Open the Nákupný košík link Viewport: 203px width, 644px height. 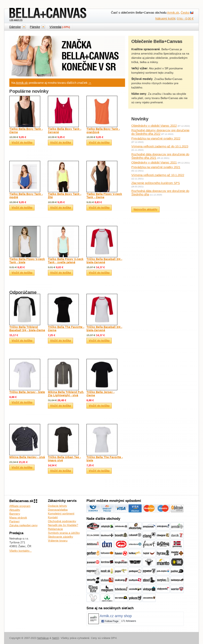coord(165,18)
